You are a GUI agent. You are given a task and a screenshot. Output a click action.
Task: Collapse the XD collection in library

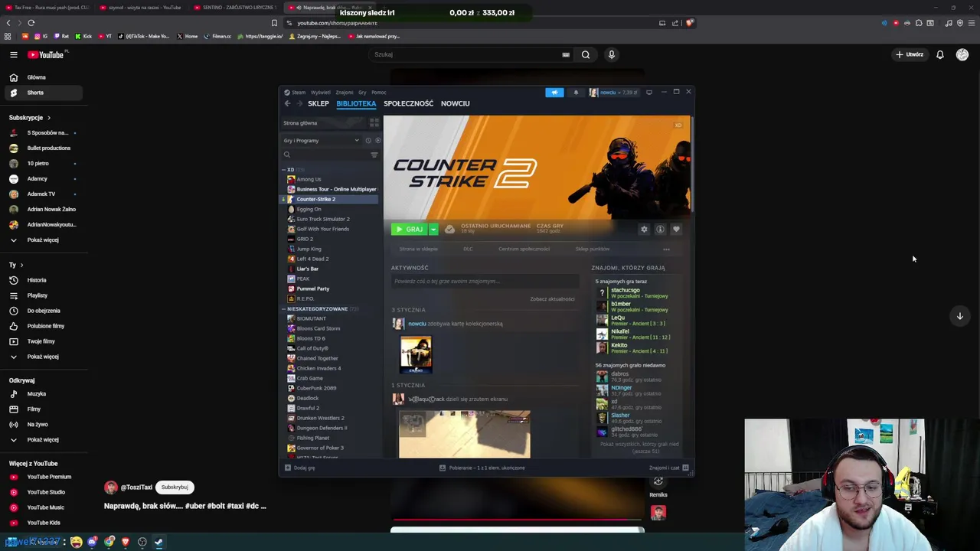pos(284,170)
